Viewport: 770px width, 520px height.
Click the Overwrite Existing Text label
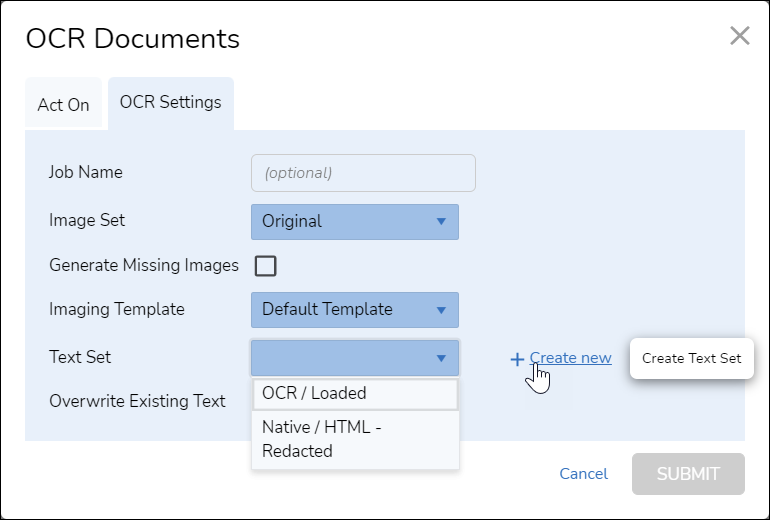pos(137,401)
